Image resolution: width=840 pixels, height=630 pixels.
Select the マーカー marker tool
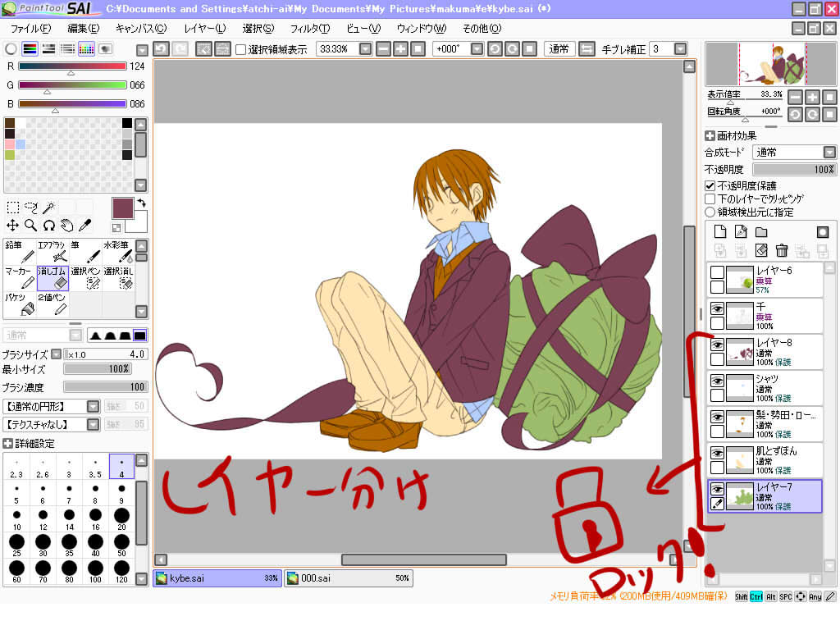click(x=20, y=278)
